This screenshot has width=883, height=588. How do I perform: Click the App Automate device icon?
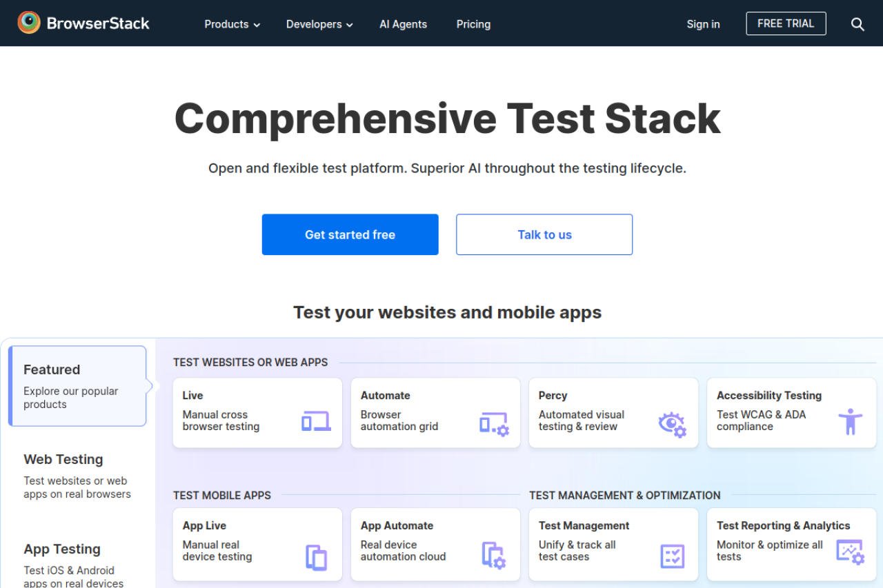click(x=494, y=555)
